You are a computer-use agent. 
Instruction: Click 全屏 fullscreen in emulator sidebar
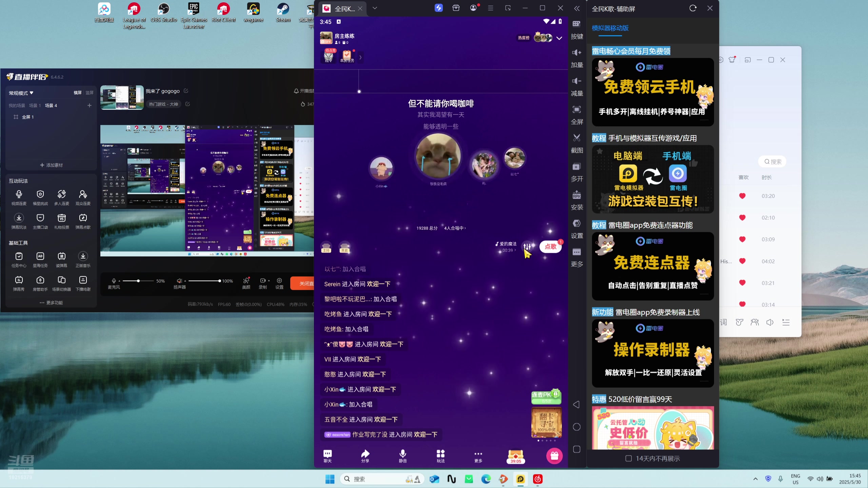(577, 115)
